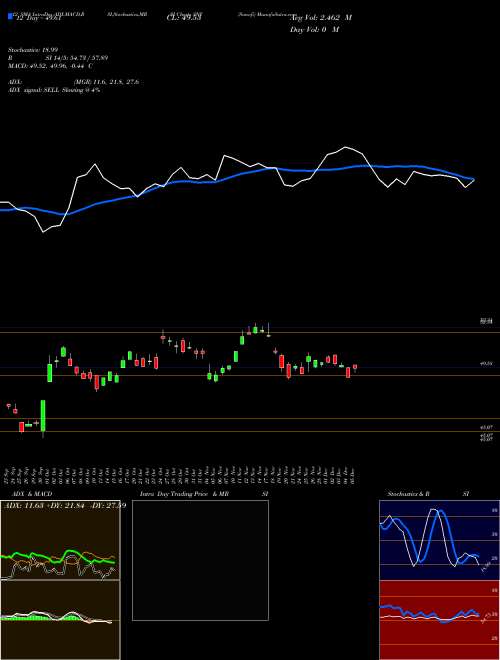Click the 'ADX (MGR) 11.6, 21.8, 27.6' line

(x=74, y=82)
